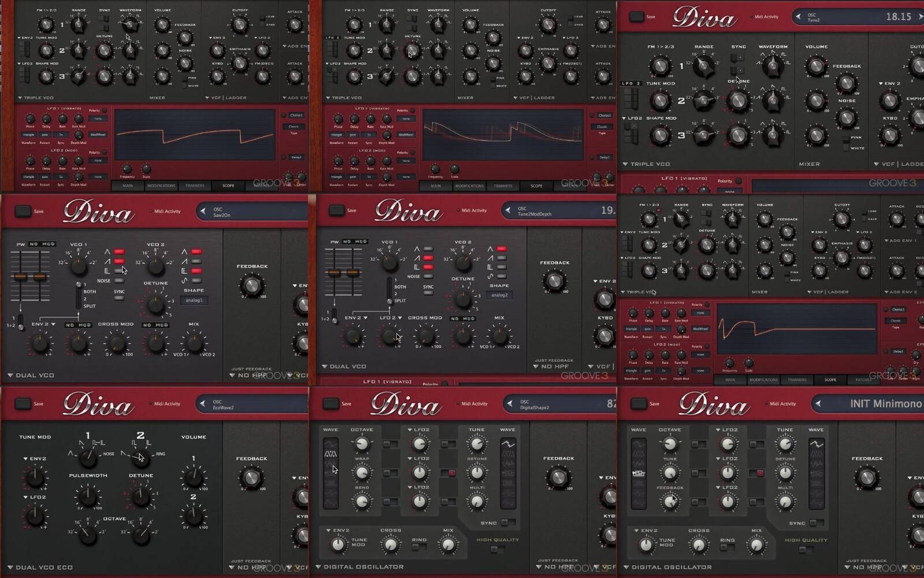Open MODIFICATIONS tab in top-left panel

click(161, 186)
